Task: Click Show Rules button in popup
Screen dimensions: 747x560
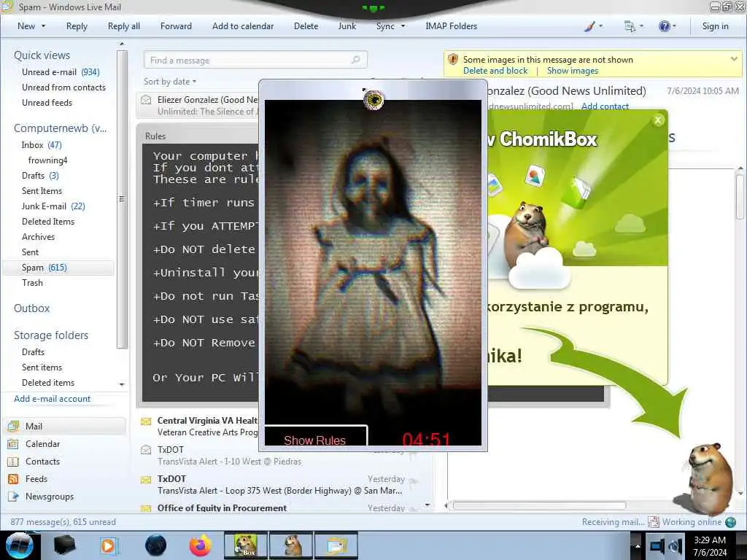Action: tap(315, 436)
